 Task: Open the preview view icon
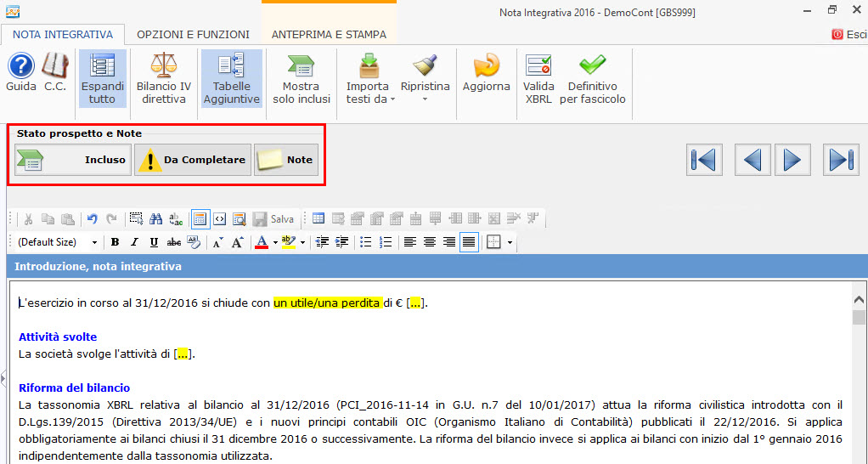[x=240, y=218]
